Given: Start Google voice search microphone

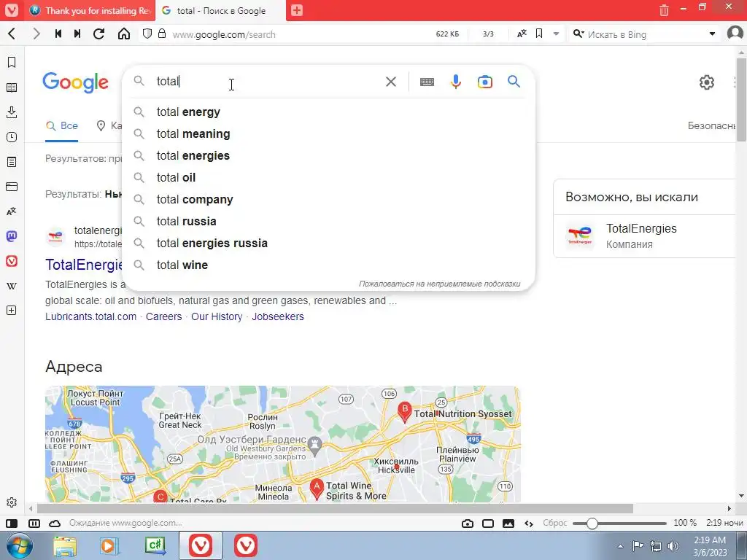Looking at the screenshot, I should click(455, 82).
